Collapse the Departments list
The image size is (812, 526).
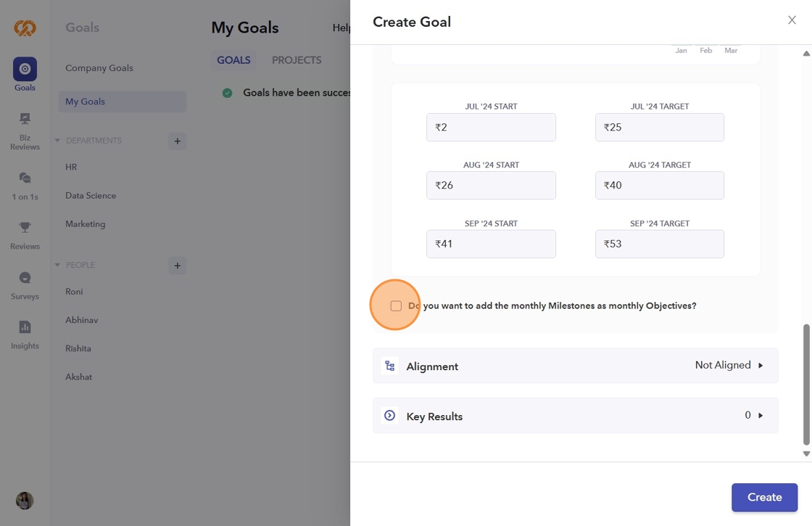(x=58, y=141)
